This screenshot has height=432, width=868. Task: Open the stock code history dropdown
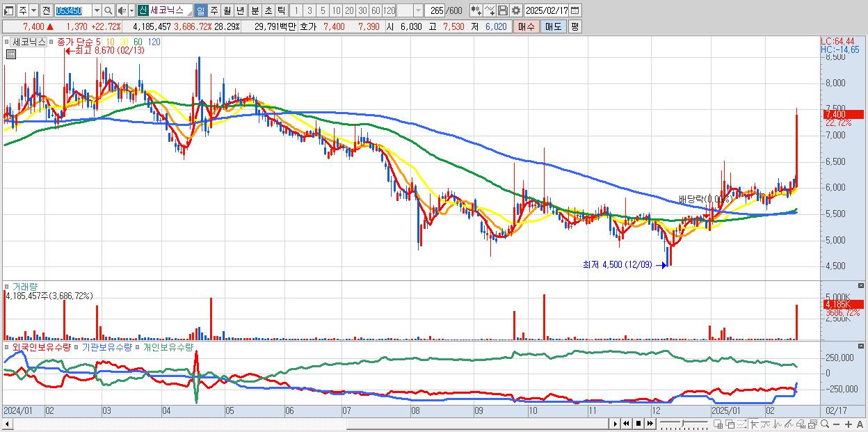tap(97, 10)
